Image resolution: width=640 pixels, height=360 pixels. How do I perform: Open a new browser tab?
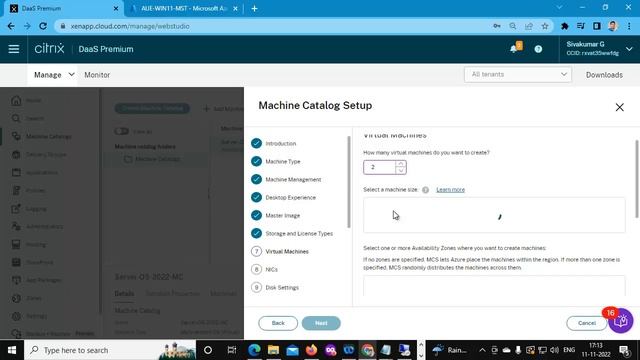pos(254,8)
